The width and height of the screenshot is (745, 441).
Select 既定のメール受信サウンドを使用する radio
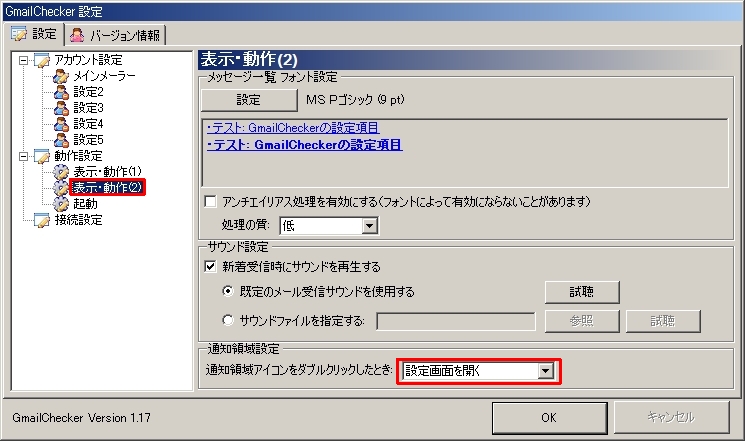point(228,291)
